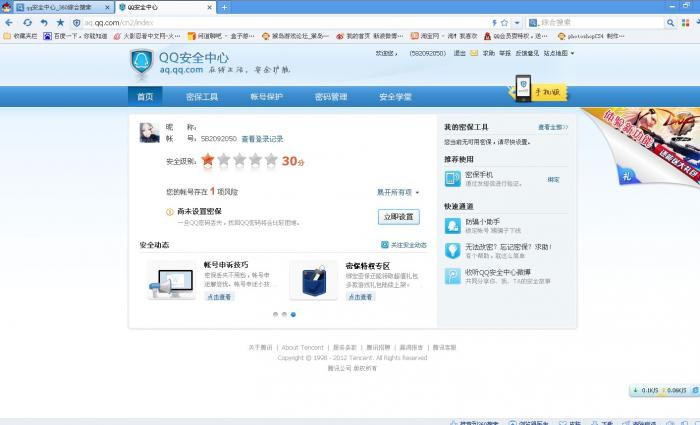Click the undo arrow in browser toolbar

(x=44, y=22)
